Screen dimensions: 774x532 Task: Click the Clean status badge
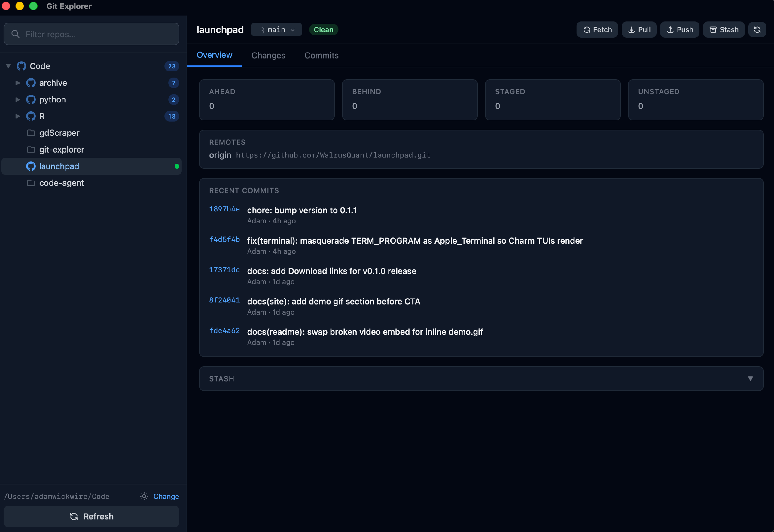323,30
